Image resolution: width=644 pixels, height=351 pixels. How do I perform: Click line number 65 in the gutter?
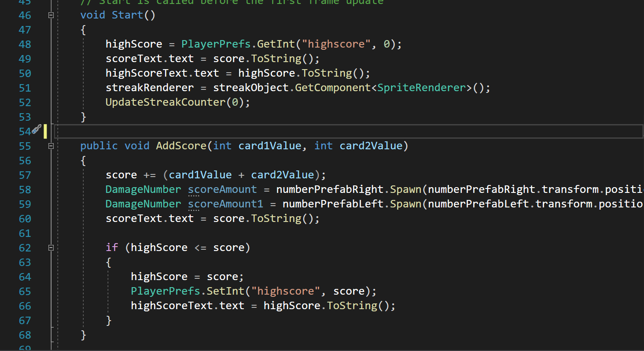(x=25, y=291)
